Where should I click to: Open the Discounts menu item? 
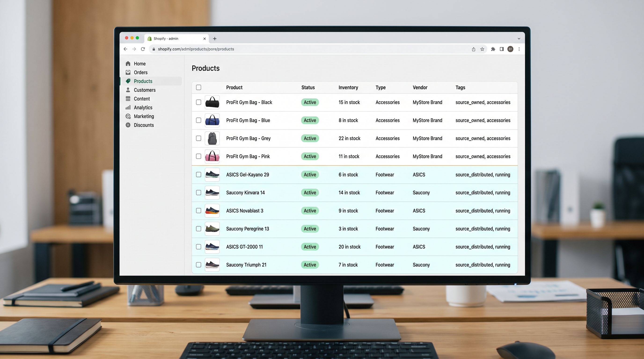click(144, 125)
